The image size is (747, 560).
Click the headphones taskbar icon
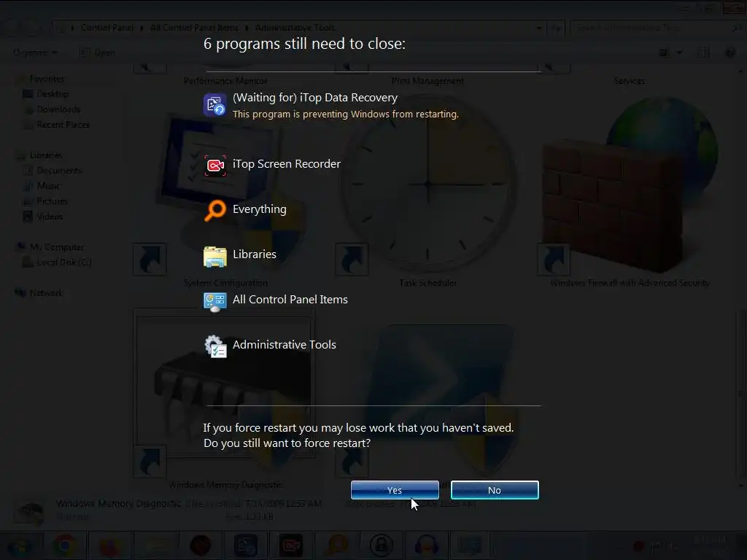point(426,545)
